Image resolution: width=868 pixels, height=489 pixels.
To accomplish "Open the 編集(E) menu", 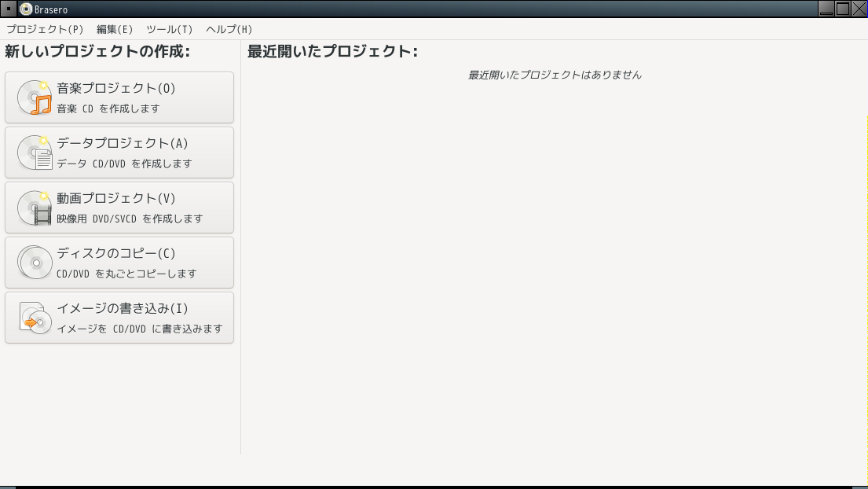I will (x=115, y=29).
